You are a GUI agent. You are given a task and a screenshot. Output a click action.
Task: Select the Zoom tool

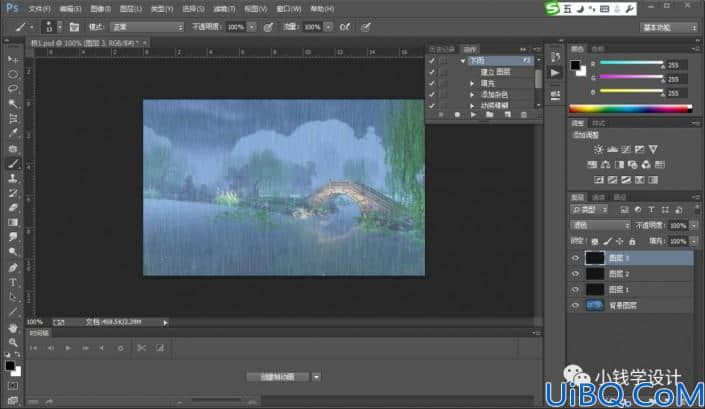[13, 342]
